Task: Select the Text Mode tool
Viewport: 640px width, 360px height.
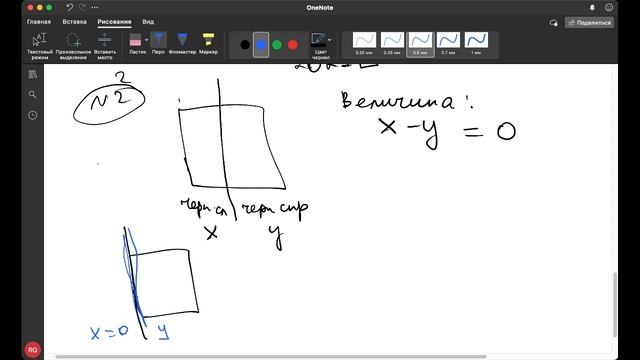Action: pyautogui.click(x=40, y=46)
